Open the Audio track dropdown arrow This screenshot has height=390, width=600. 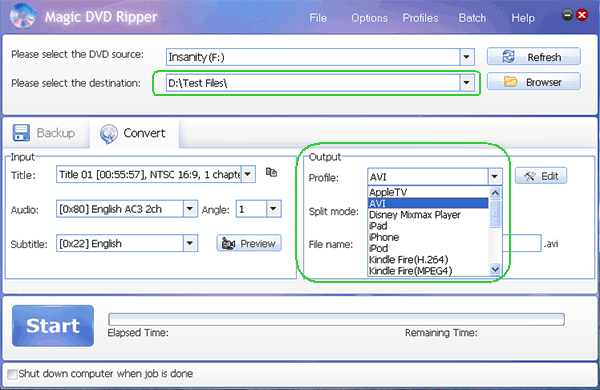(190, 209)
